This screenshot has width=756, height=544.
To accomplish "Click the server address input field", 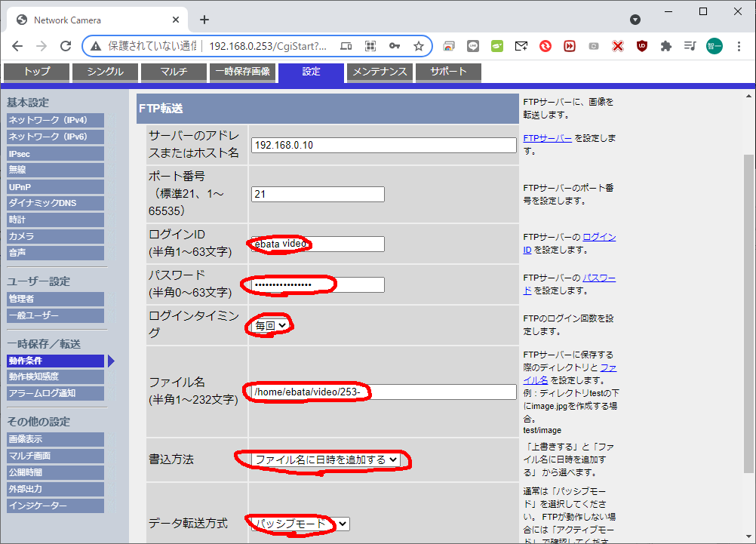I will pyautogui.click(x=383, y=145).
